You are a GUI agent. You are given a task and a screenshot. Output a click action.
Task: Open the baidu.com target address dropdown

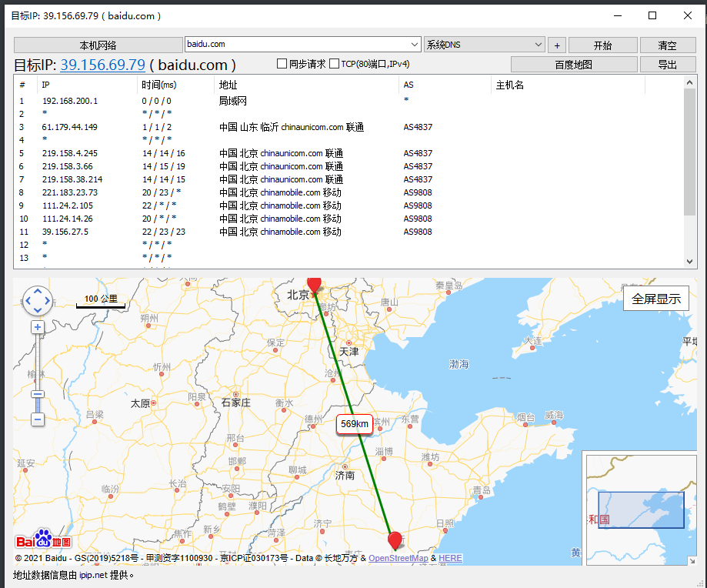413,45
